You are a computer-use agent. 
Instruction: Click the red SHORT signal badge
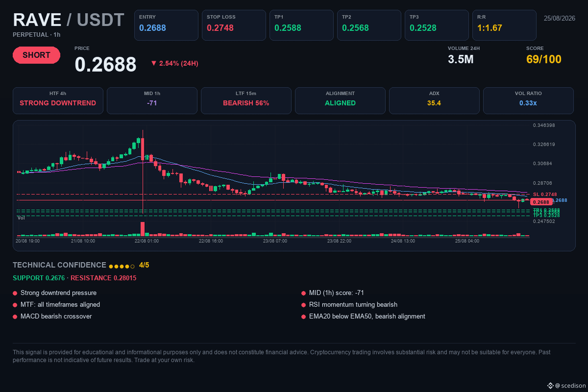pyautogui.click(x=37, y=55)
